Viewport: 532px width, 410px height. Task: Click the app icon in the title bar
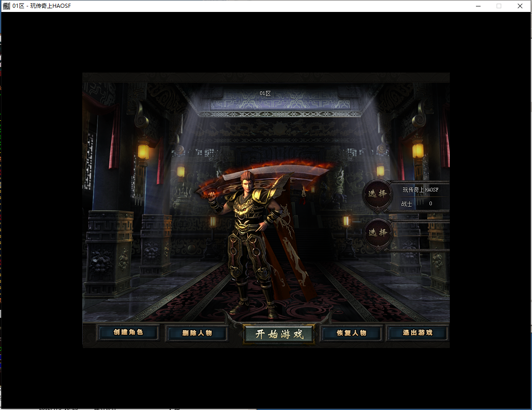[6, 6]
